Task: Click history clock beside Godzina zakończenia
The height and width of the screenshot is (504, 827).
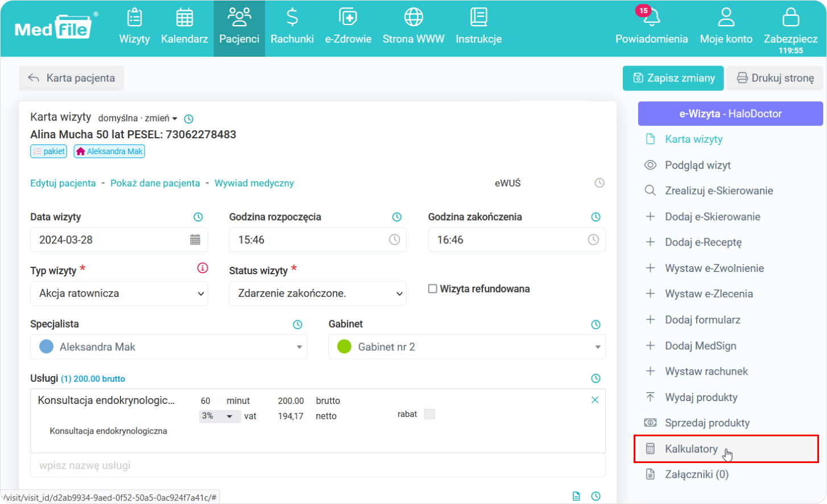Action: point(596,217)
